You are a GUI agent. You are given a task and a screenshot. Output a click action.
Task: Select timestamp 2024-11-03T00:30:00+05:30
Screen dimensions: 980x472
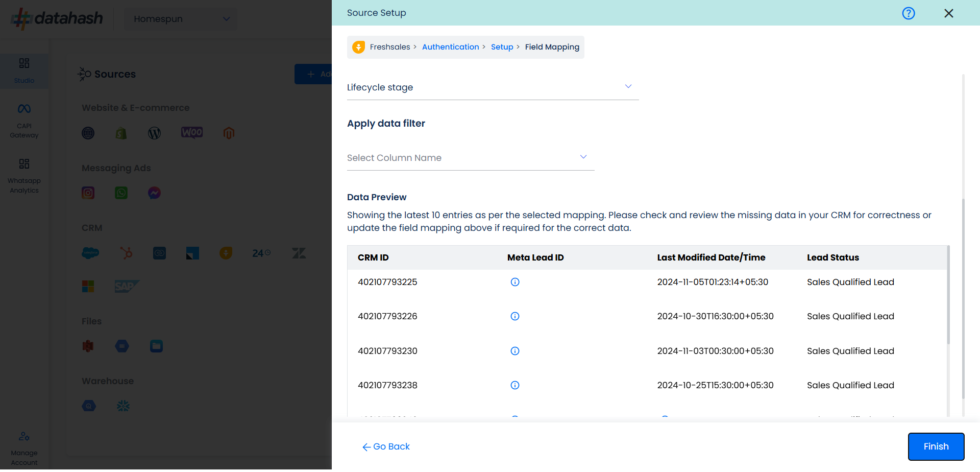[x=715, y=351]
